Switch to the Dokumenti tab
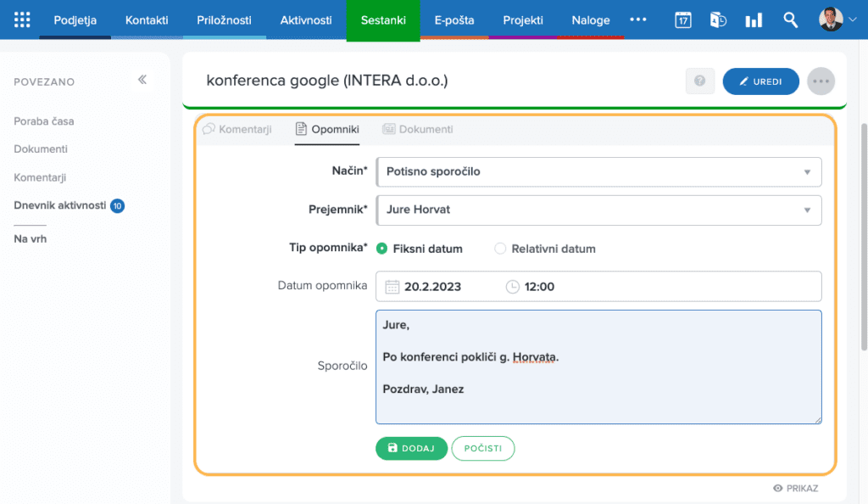Image resolution: width=868 pixels, height=504 pixels. pos(418,130)
